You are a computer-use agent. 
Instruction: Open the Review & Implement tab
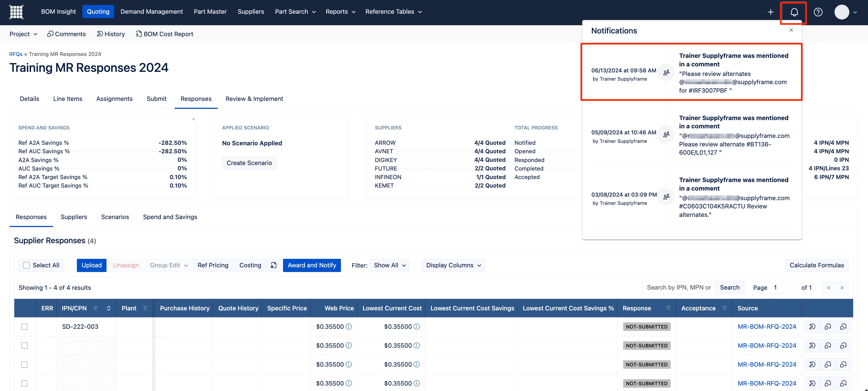(x=254, y=99)
